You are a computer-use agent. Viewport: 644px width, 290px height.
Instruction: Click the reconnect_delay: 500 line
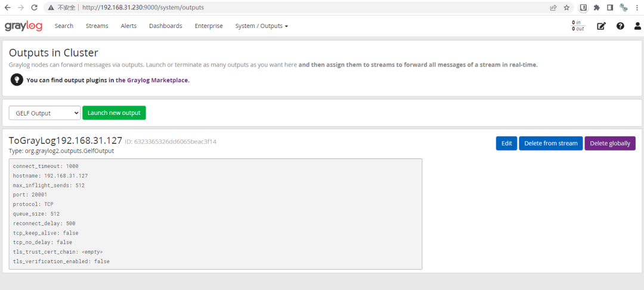tap(44, 223)
